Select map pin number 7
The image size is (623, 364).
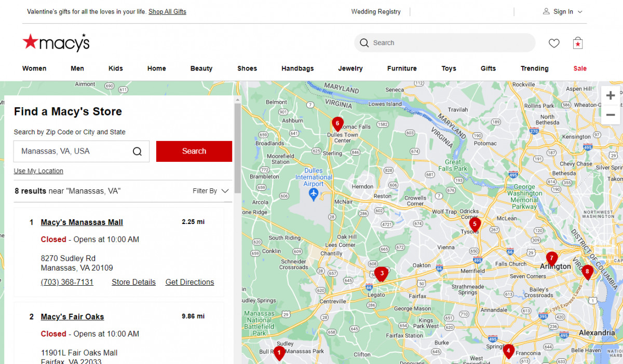[x=551, y=259]
